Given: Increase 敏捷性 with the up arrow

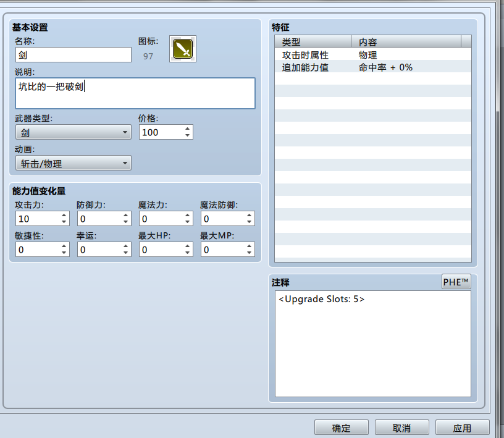Looking at the screenshot, I should [64, 246].
